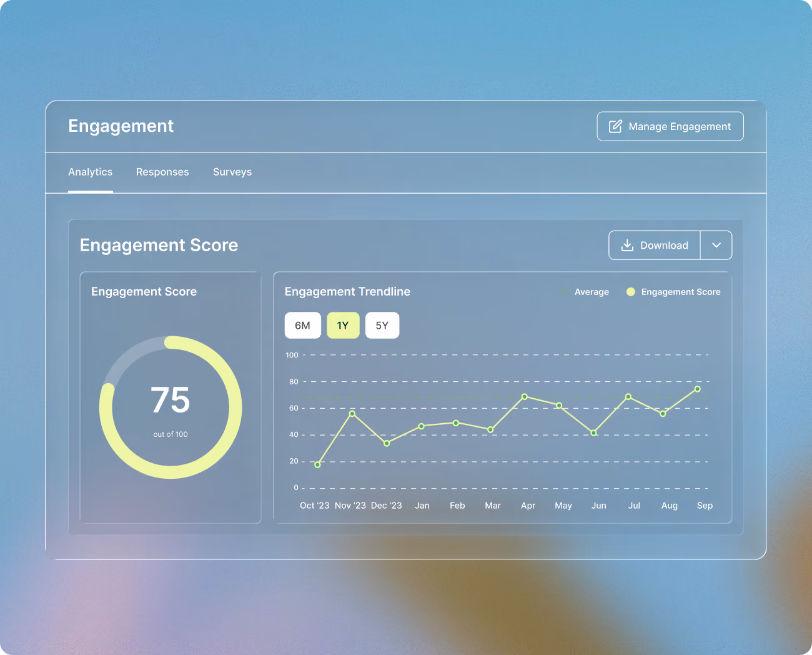Open the Surveys tab
The width and height of the screenshot is (812, 655).
click(x=232, y=172)
